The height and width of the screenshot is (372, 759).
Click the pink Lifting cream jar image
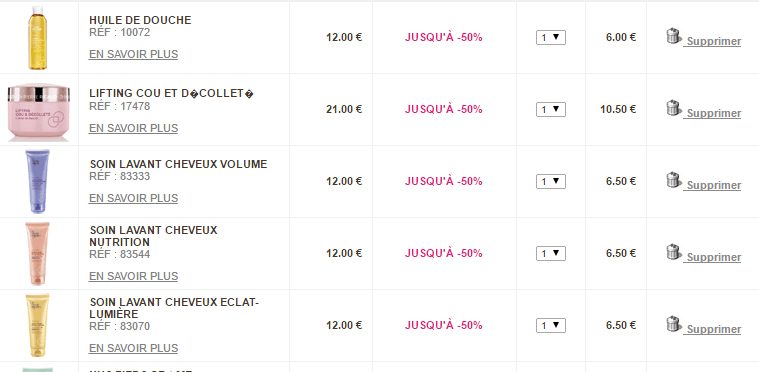point(39,112)
